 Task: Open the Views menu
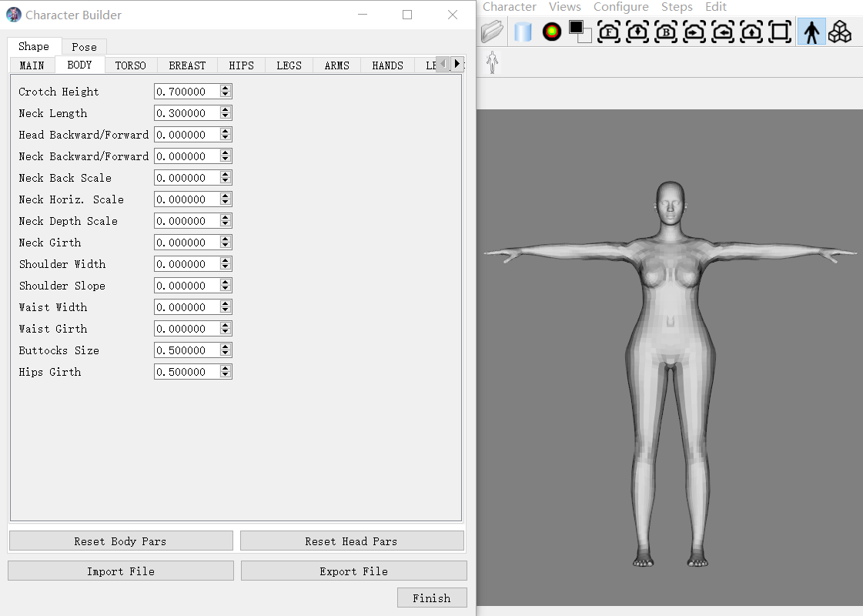click(564, 7)
